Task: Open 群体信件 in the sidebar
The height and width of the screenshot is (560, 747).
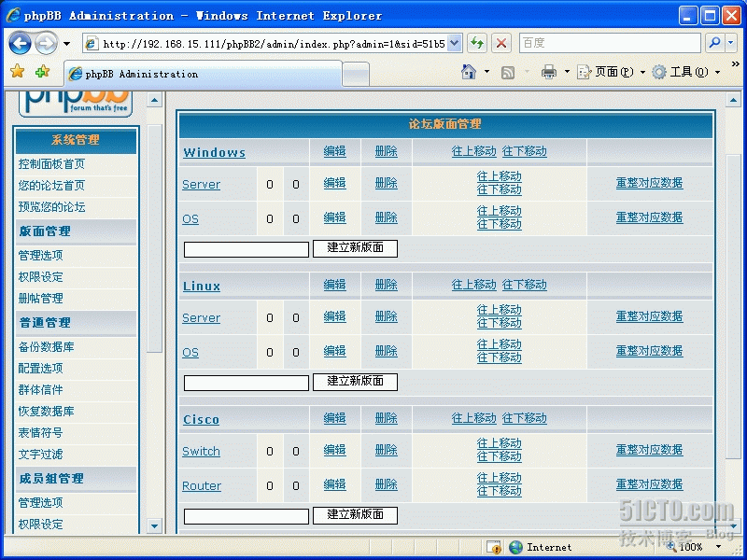Action: pos(40,390)
